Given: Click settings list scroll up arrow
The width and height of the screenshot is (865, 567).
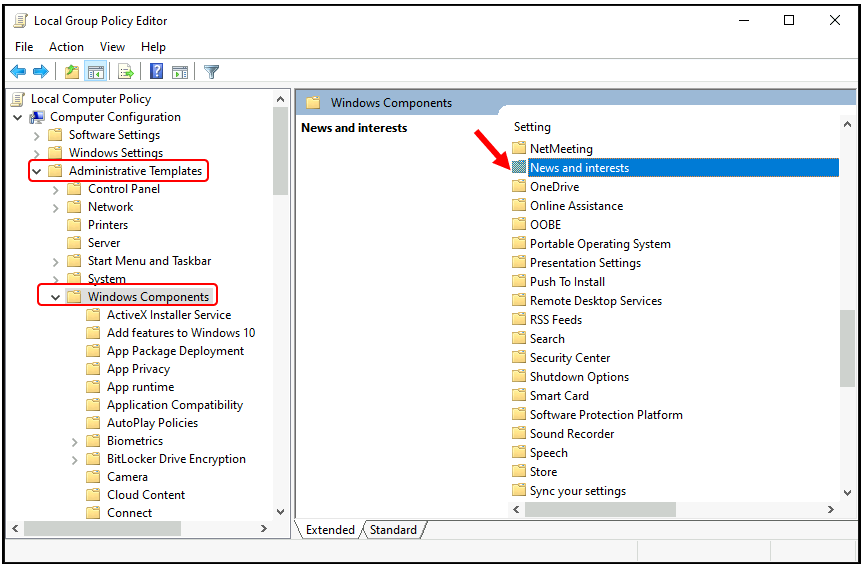Looking at the screenshot, I should pos(847,125).
